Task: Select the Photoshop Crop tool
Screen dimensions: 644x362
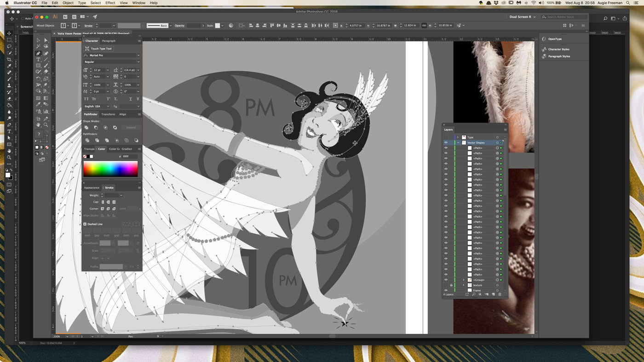Action: click(x=9, y=60)
